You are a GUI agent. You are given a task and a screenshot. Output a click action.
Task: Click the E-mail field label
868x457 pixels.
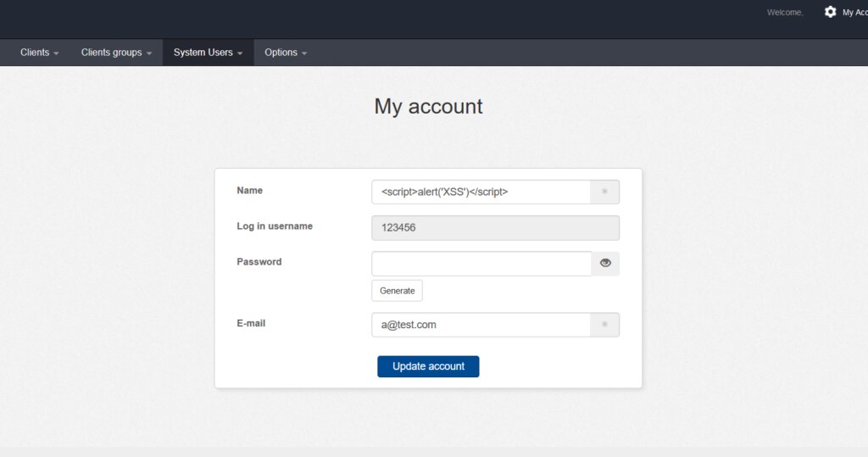251,323
